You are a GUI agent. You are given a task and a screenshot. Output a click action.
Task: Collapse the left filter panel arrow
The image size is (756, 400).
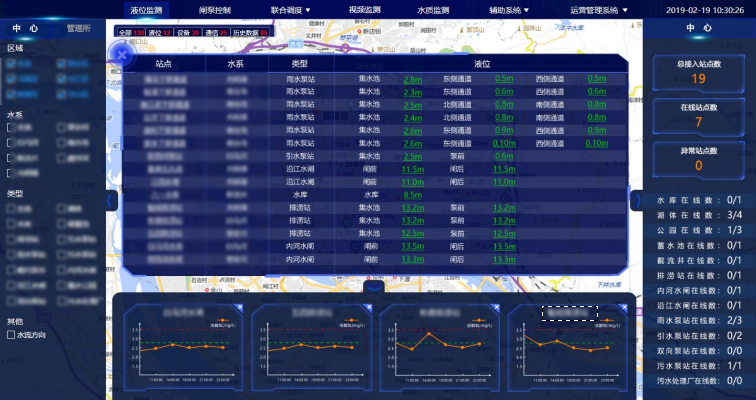(111, 200)
